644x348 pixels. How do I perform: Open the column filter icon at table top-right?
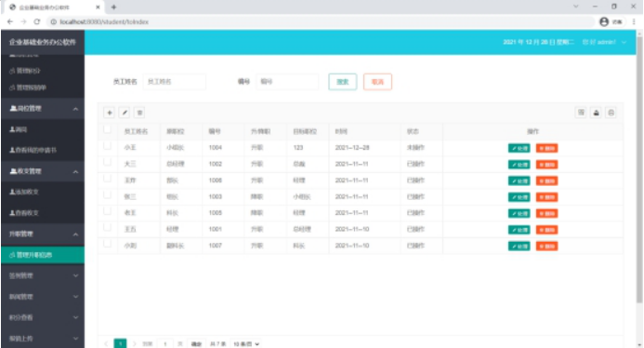coord(581,113)
